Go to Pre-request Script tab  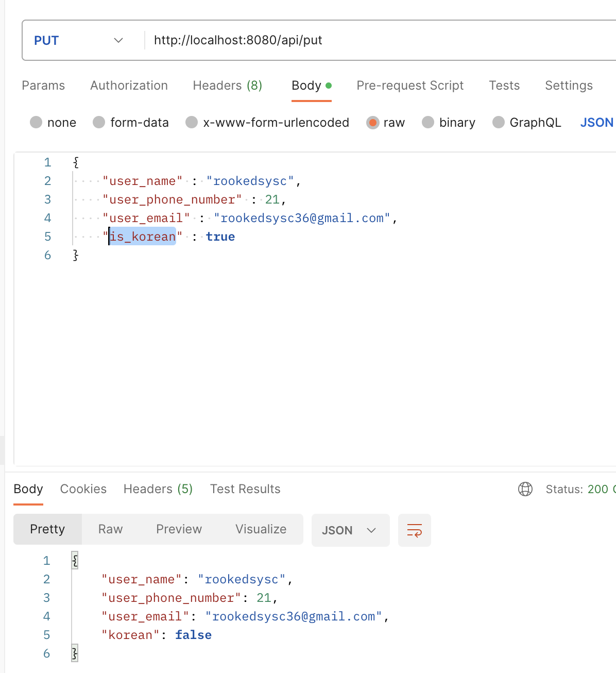(x=410, y=86)
